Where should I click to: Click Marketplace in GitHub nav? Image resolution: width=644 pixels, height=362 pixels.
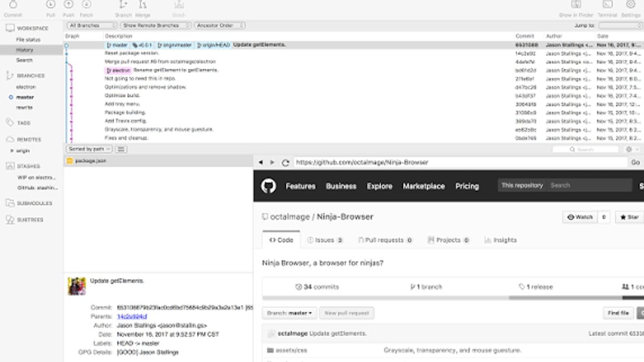coord(424,186)
